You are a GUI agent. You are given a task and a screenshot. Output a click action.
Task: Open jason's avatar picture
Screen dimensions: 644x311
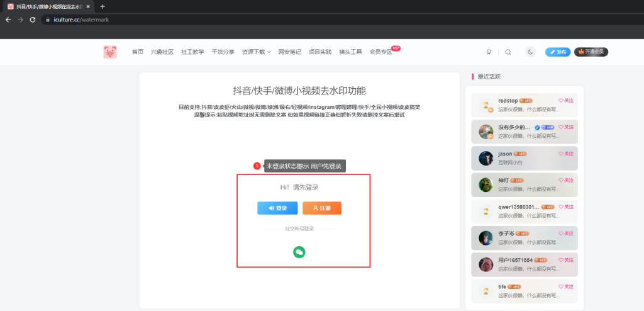486,159
